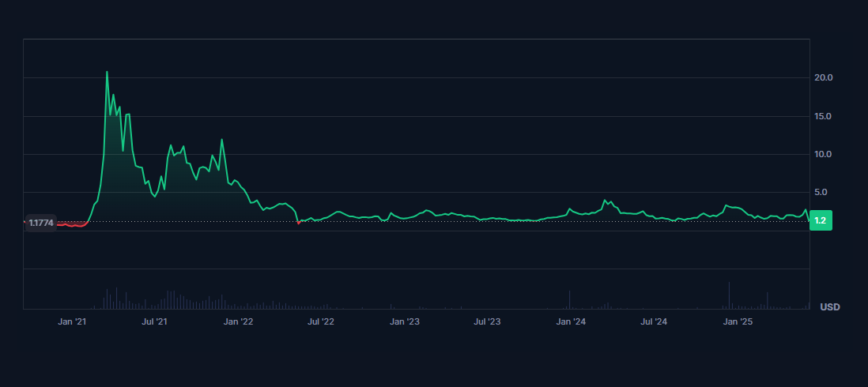Select the "Jul '23" date marker
This screenshot has height=387, width=868.
point(487,321)
